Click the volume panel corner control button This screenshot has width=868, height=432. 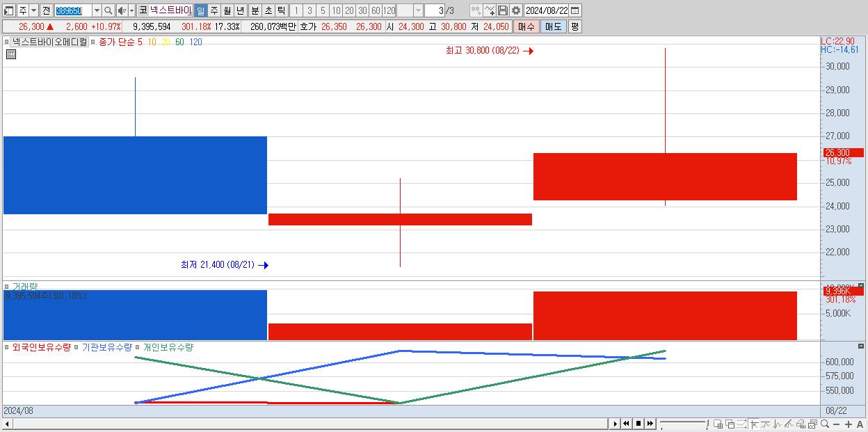pyautogui.click(x=860, y=286)
